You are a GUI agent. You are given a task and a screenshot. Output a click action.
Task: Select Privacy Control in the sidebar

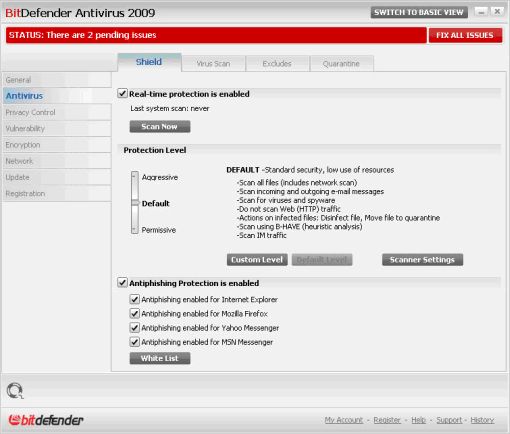57,112
